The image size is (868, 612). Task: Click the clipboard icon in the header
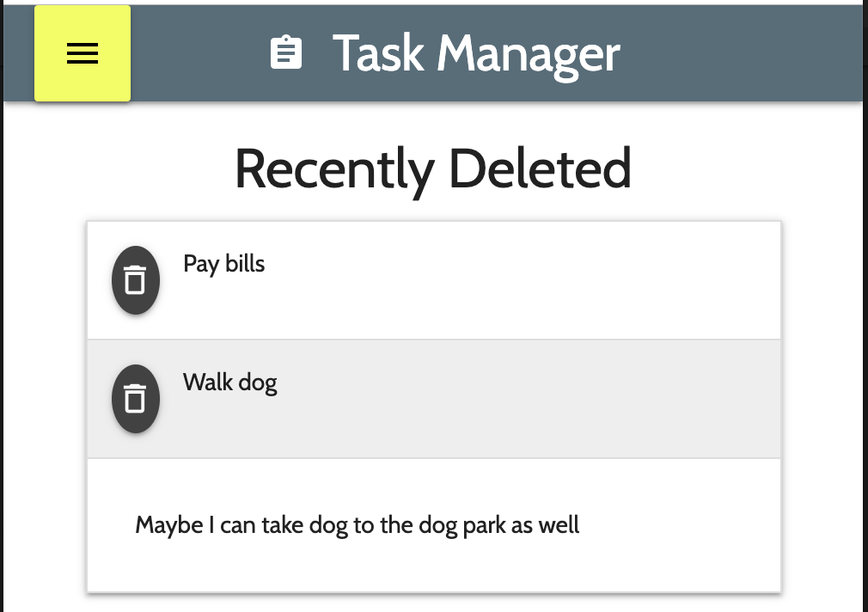pyautogui.click(x=286, y=52)
